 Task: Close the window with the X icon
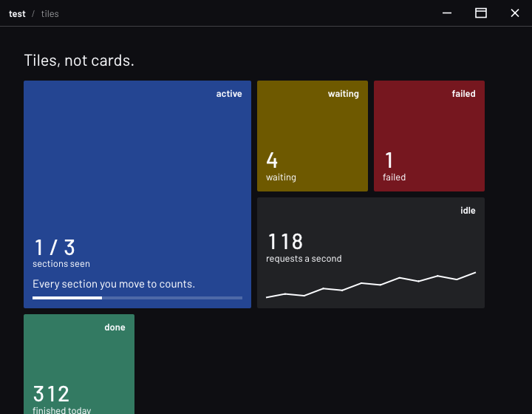515,13
